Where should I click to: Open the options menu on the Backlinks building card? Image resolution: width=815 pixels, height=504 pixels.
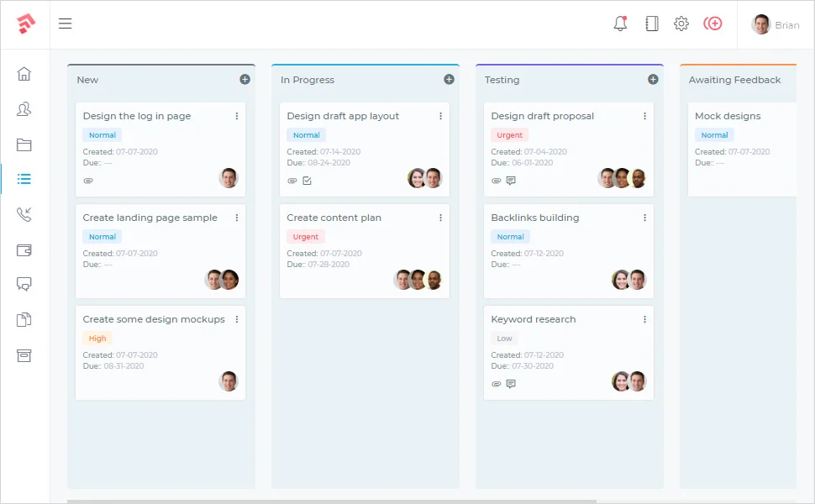click(644, 218)
